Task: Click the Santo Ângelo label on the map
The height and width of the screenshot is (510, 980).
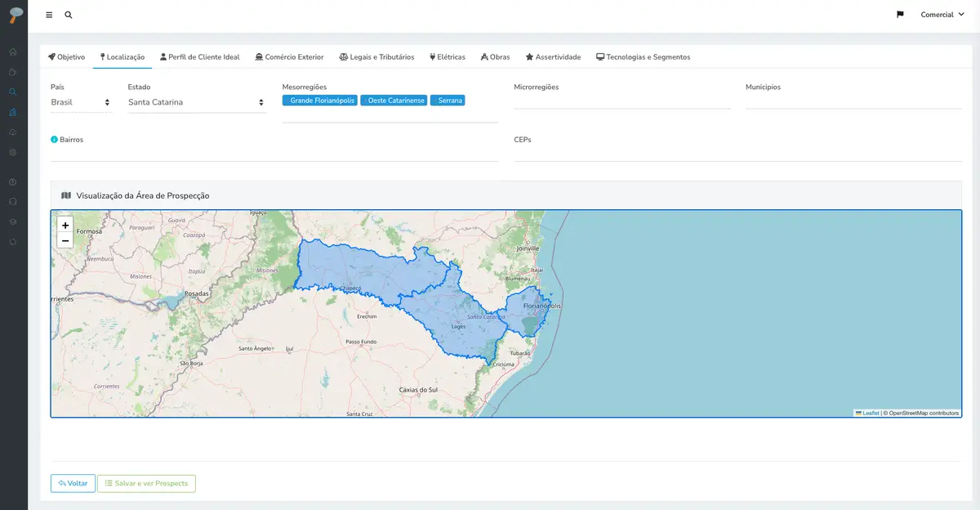Action: pos(255,348)
